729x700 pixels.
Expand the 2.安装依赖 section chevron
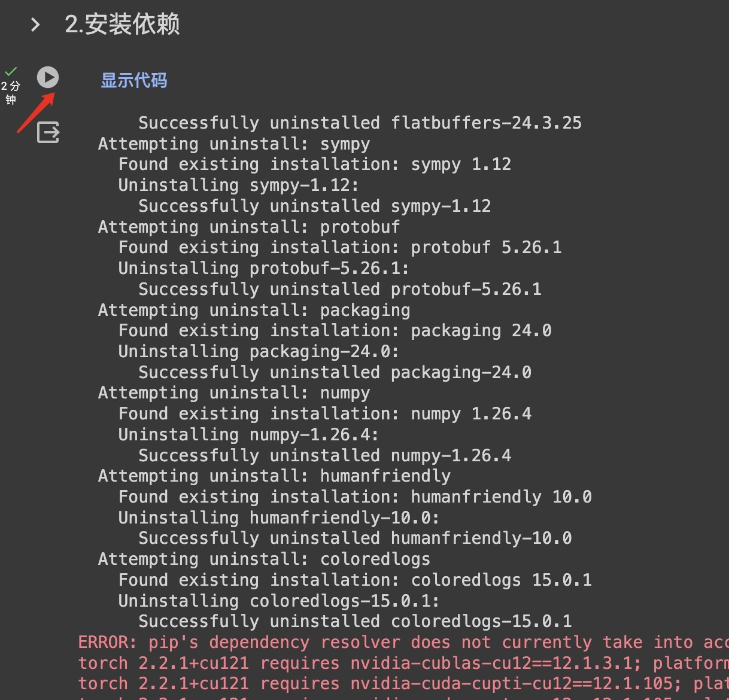point(35,25)
